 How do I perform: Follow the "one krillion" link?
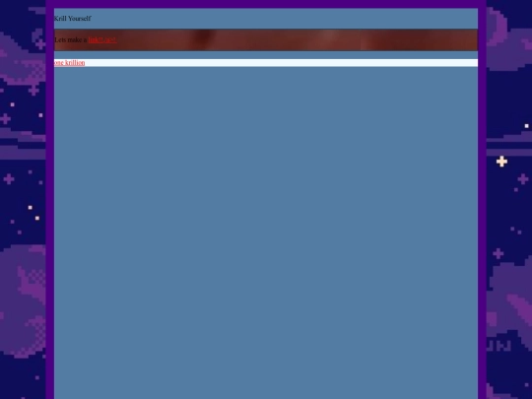click(x=70, y=63)
